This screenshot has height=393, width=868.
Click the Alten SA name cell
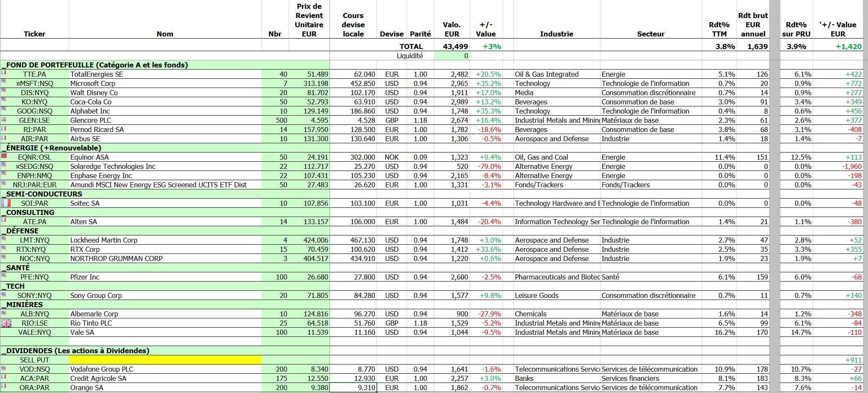165,222
